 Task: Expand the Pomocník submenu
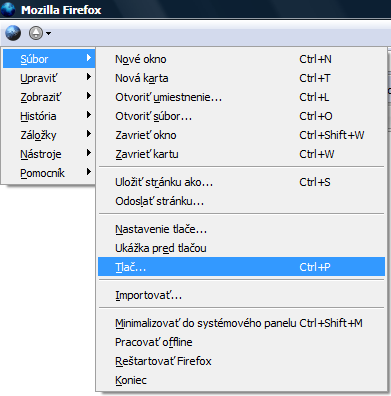pyautogui.click(x=49, y=173)
